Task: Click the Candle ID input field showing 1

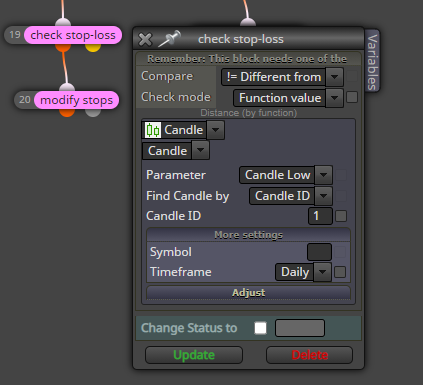Action: [x=320, y=216]
